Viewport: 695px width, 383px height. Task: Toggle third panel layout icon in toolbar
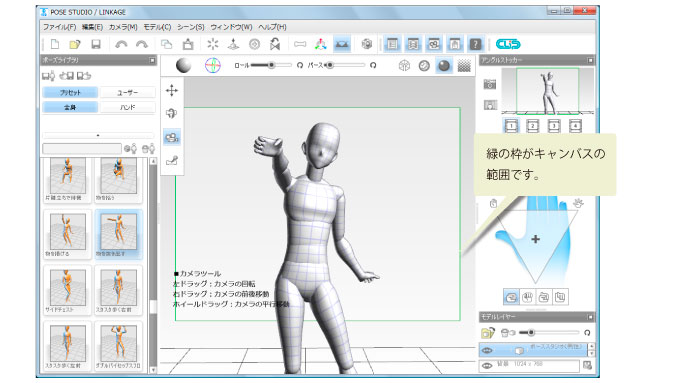[433, 44]
